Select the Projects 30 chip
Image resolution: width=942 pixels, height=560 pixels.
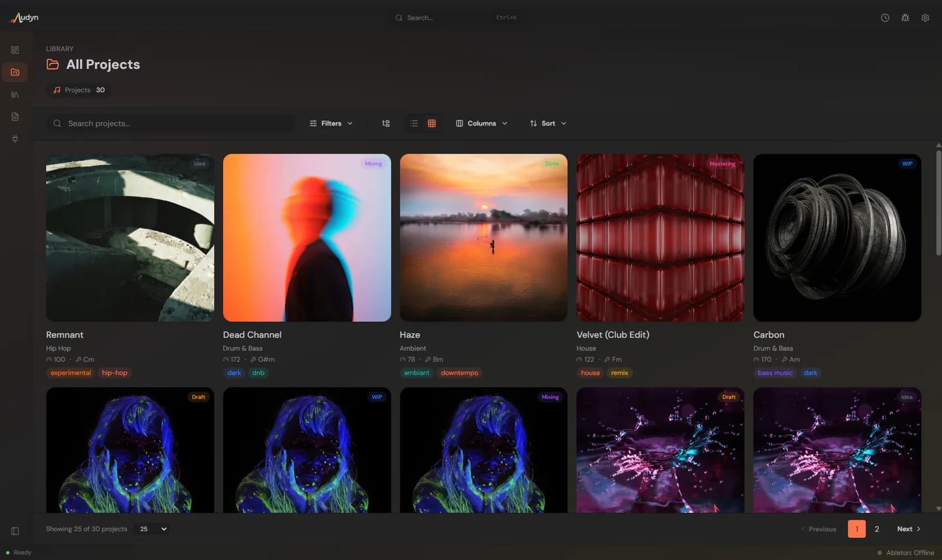79,90
